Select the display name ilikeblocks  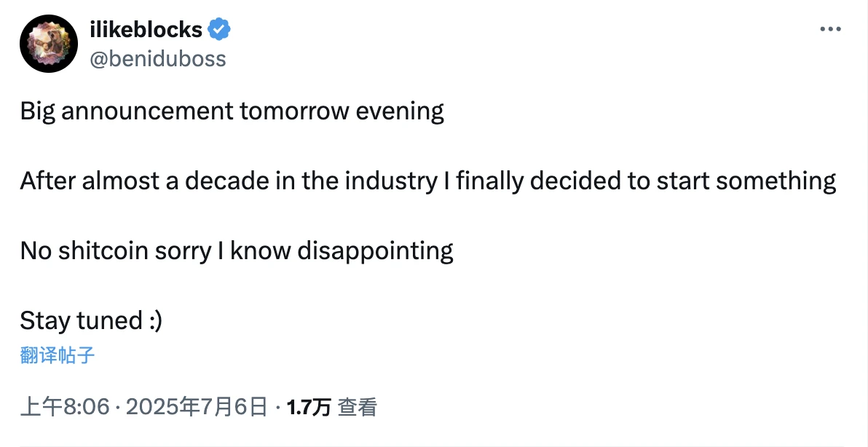tap(146, 29)
